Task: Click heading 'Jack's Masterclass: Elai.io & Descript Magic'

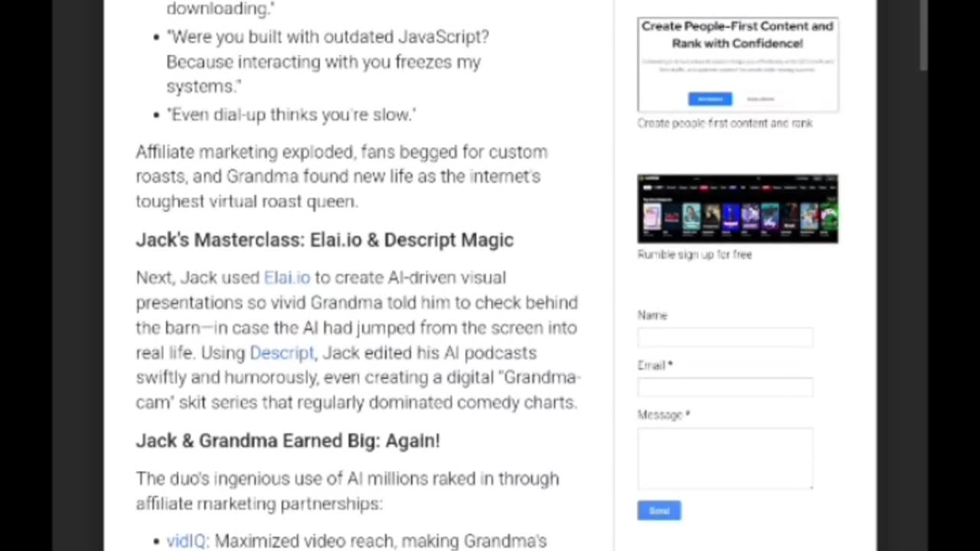Action: (x=325, y=240)
